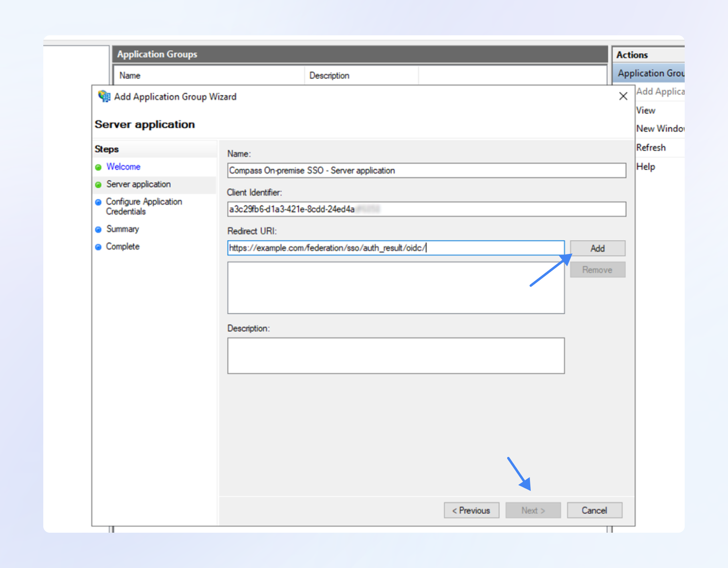Click into the Client Identifier field

click(x=426, y=209)
